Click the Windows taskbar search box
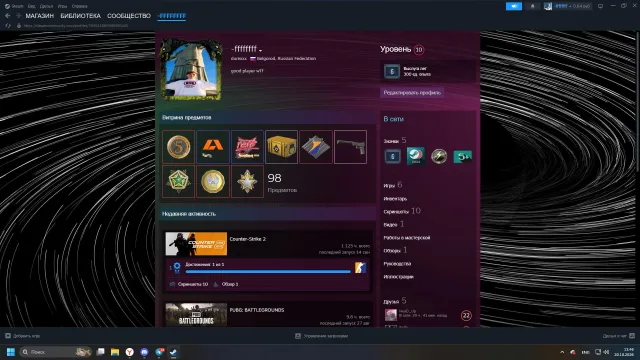The width and height of the screenshot is (640, 360). (56, 352)
